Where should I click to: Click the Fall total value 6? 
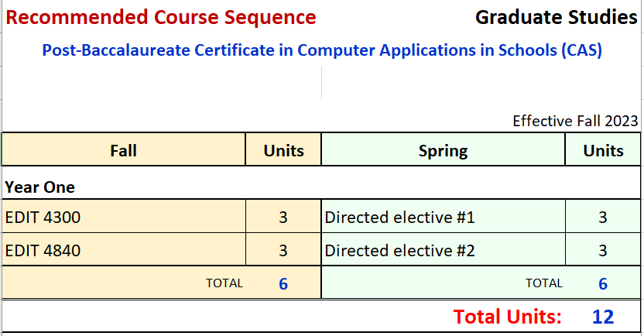(283, 283)
